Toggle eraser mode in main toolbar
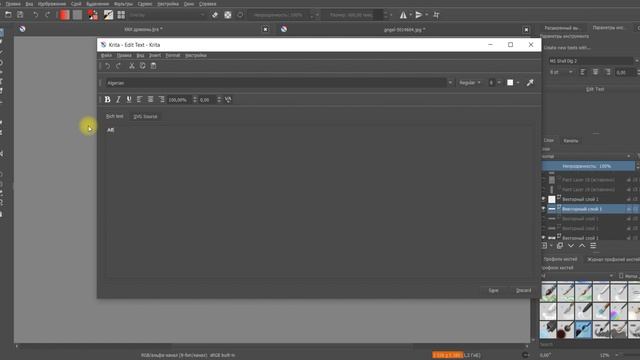Viewport: 640px width, 360px height. (x=215, y=15)
